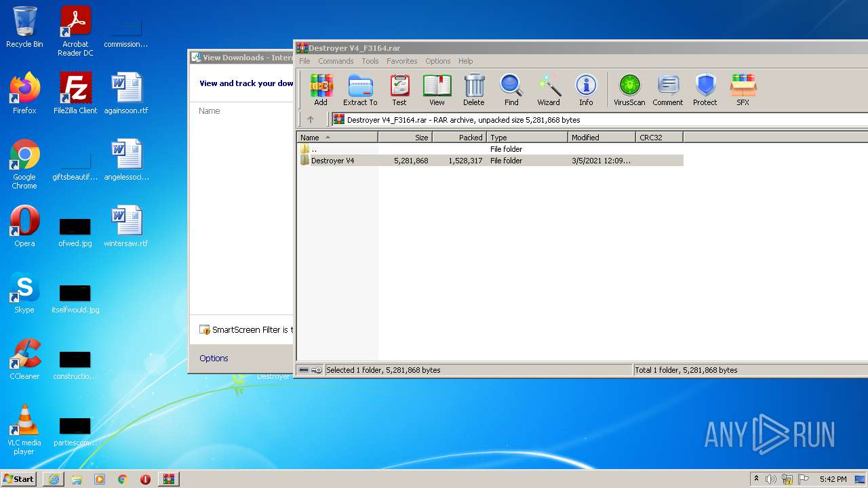Go up one level arrow button
The image size is (868, 488).
pyautogui.click(x=311, y=119)
